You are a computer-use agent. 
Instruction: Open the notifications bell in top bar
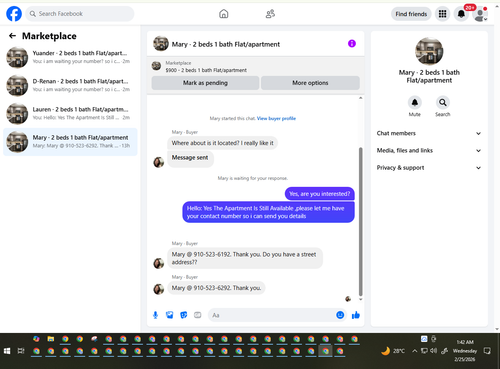(x=461, y=14)
